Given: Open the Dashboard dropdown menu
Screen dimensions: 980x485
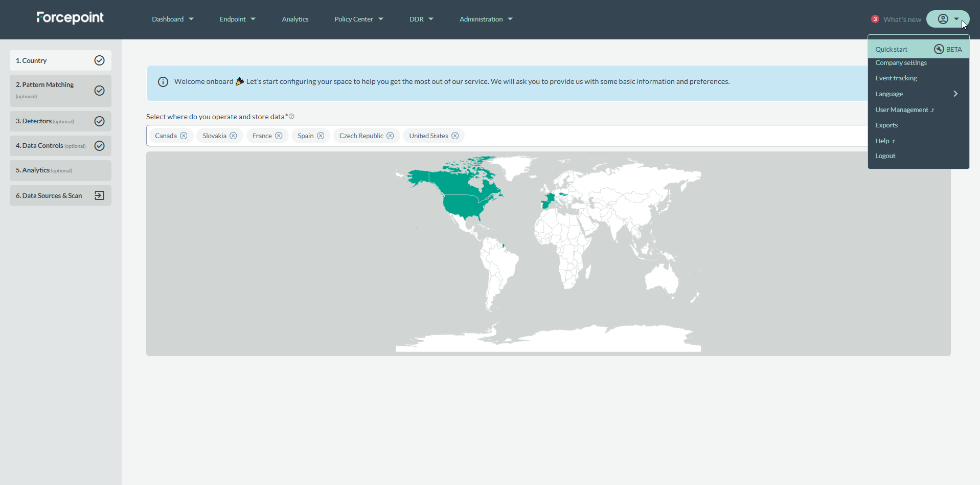Looking at the screenshot, I should [x=173, y=19].
